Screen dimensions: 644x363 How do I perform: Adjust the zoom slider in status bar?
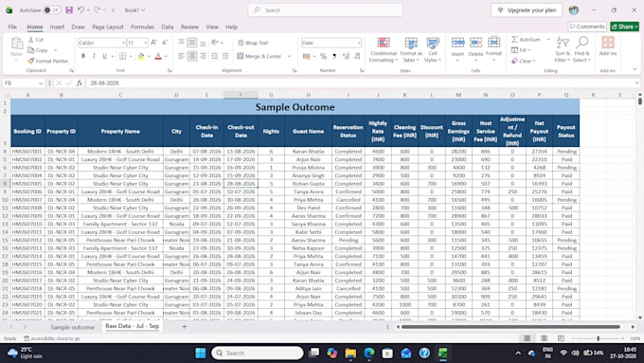point(598,338)
